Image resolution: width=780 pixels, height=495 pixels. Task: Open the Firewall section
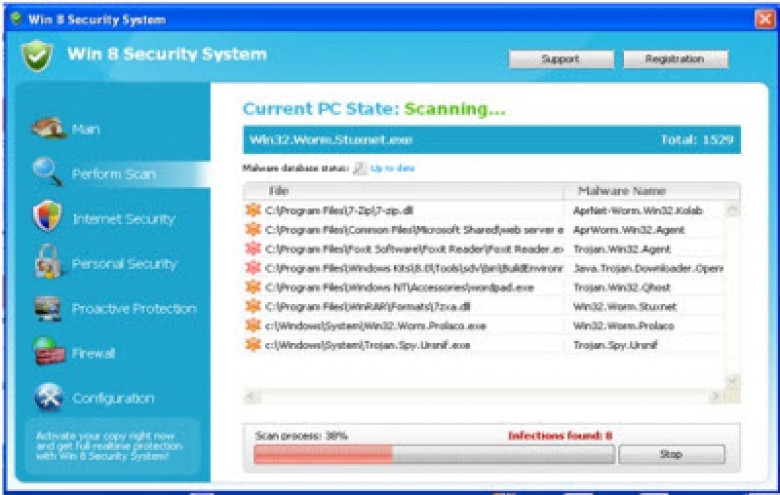pos(94,353)
